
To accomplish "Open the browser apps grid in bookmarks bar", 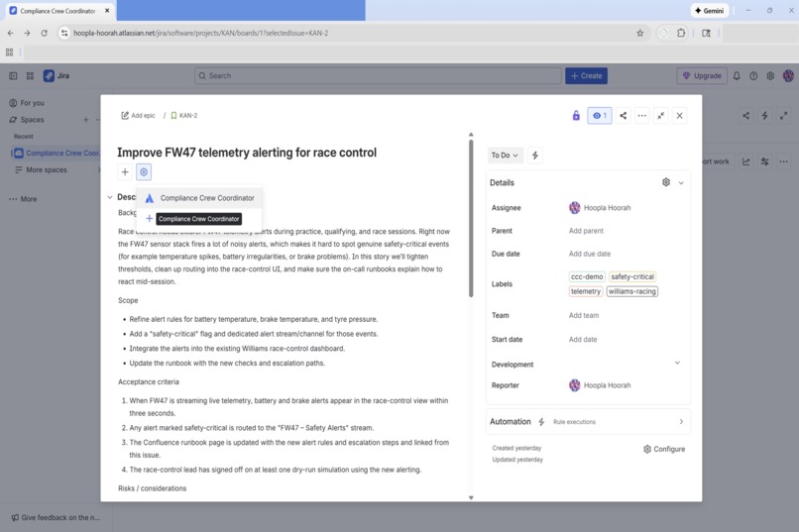I will [x=9, y=52].
